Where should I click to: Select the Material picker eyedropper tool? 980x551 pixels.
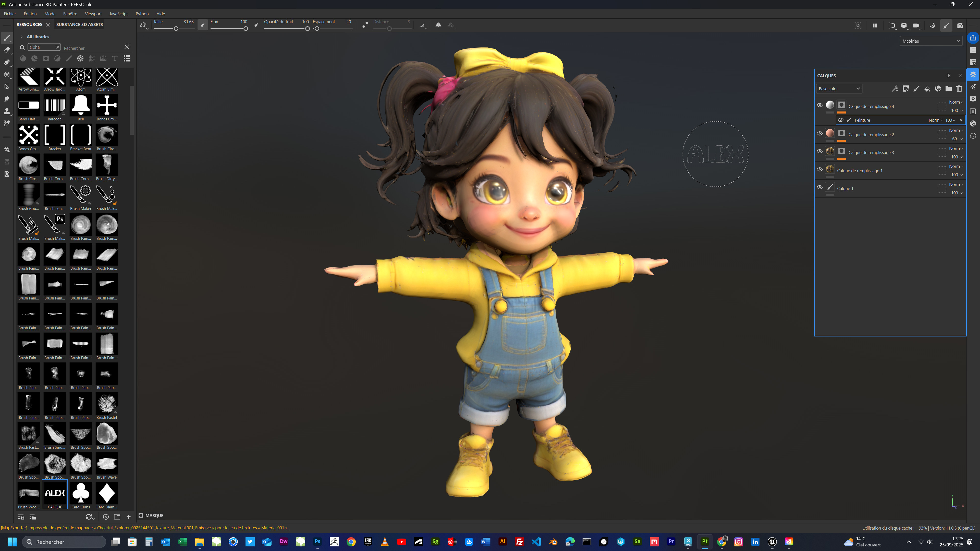(x=6, y=123)
